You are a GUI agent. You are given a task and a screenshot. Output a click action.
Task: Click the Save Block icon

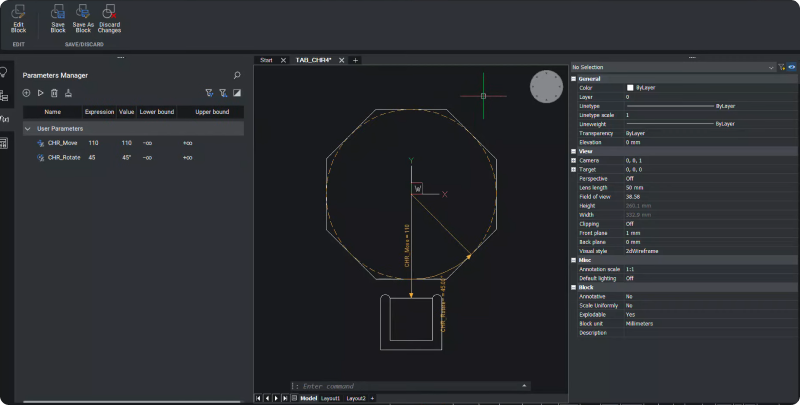[58, 17]
